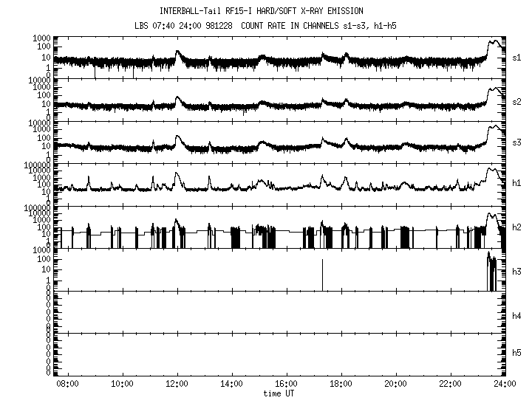Click the 12:00 peak in the s1 trace
Screen dimensions: 532x406
coord(177,52)
